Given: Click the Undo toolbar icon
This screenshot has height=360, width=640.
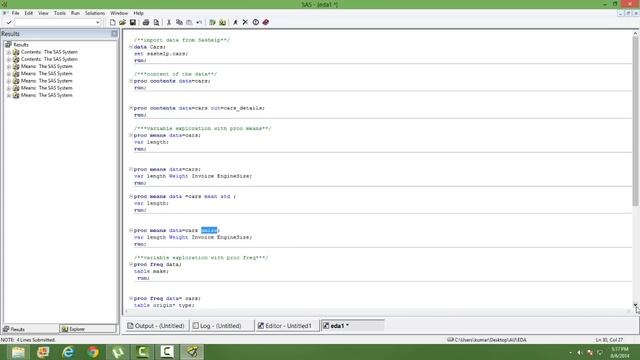Looking at the screenshot, I should coord(199,22).
